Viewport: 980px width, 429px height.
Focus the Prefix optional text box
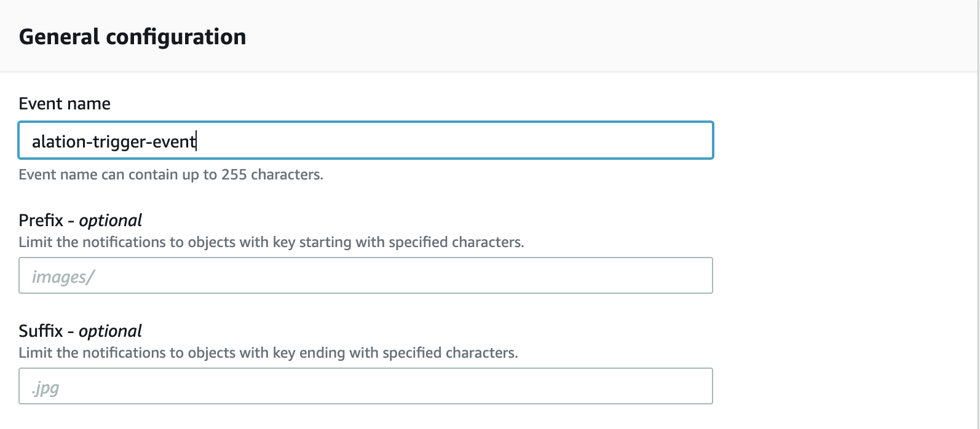point(366,275)
